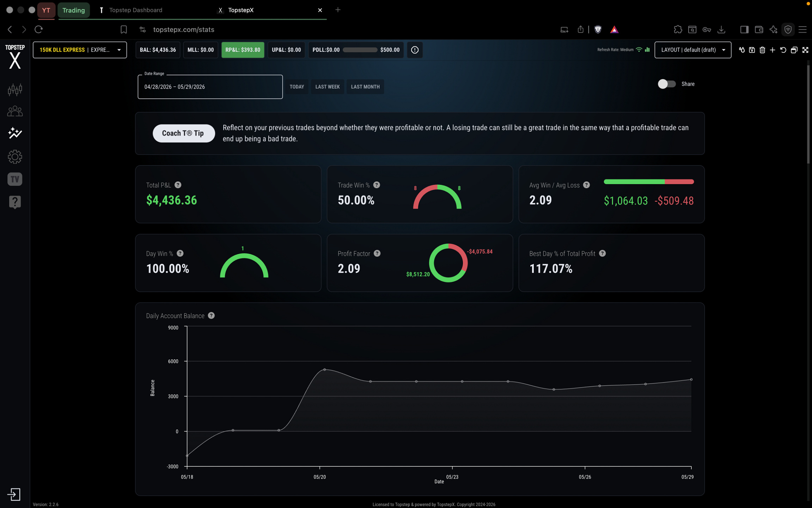Open the passwords key icon
The image size is (812, 508).
[x=707, y=30]
